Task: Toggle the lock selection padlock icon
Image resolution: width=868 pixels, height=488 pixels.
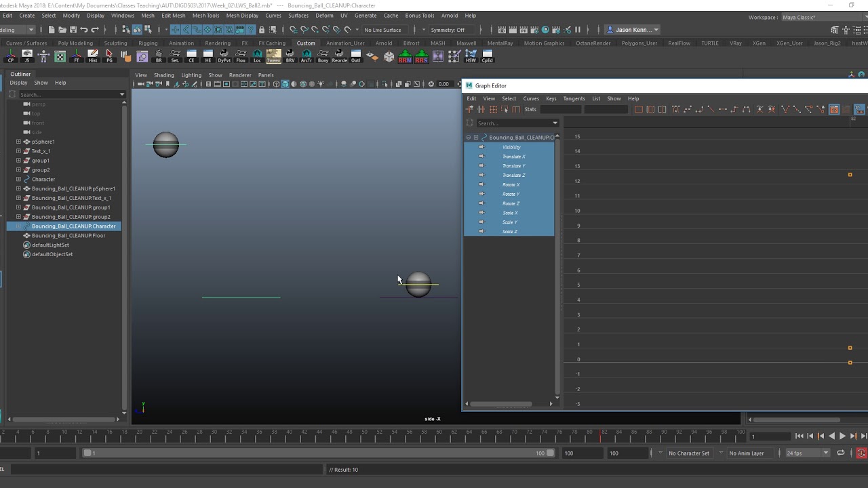Action: click(x=262, y=30)
